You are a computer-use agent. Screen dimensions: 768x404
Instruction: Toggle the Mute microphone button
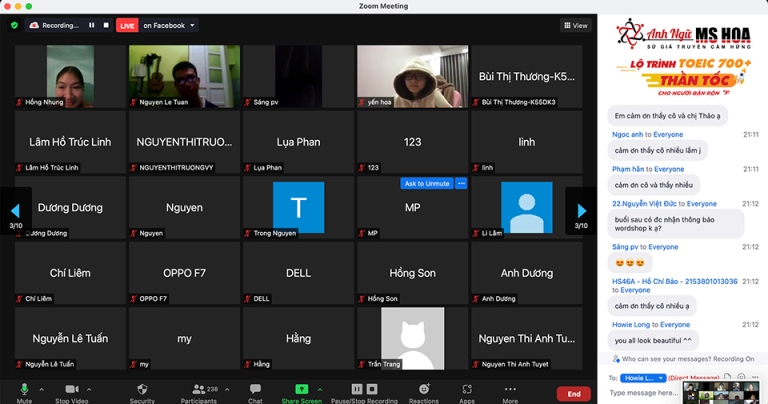point(24,389)
